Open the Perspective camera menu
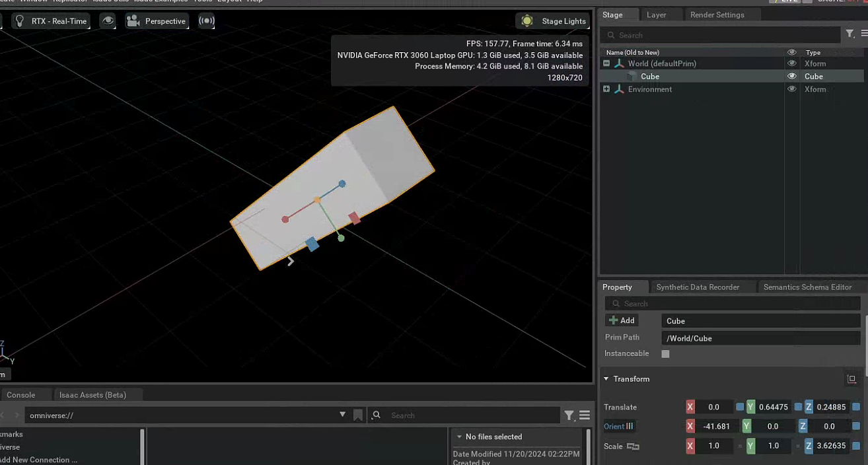 coord(157,21)
